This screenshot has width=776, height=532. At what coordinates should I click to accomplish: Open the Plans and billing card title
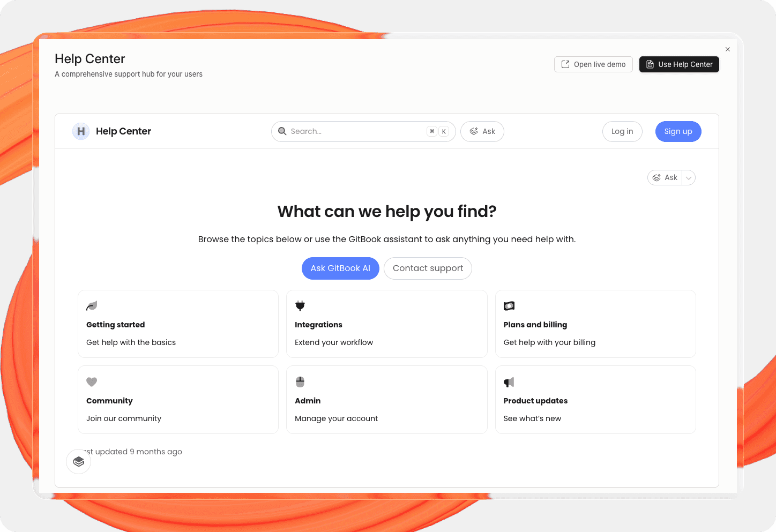click(535, 325)
